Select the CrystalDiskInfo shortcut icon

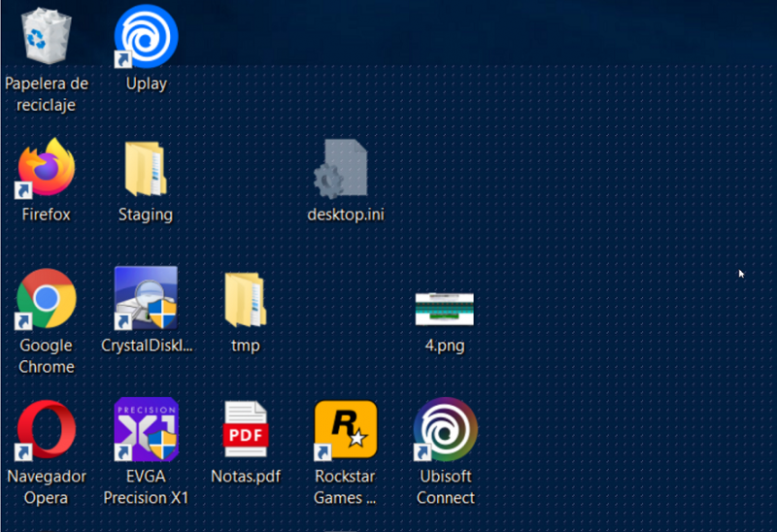pyautogui.click(x=146, y=298)
